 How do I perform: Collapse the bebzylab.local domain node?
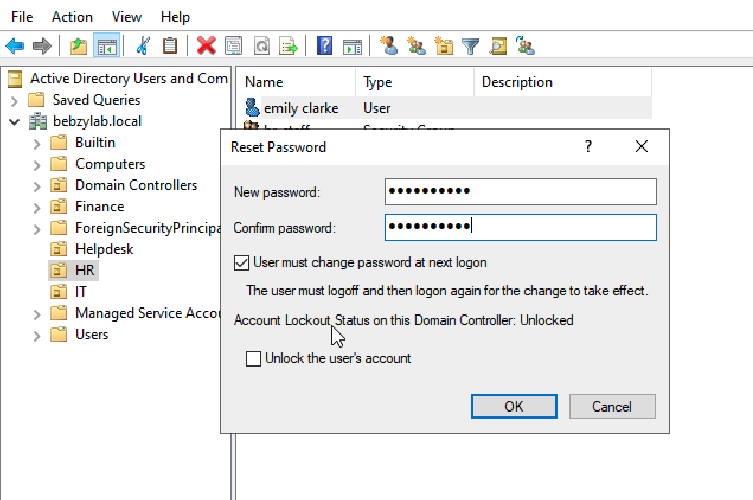coord(14,122)
